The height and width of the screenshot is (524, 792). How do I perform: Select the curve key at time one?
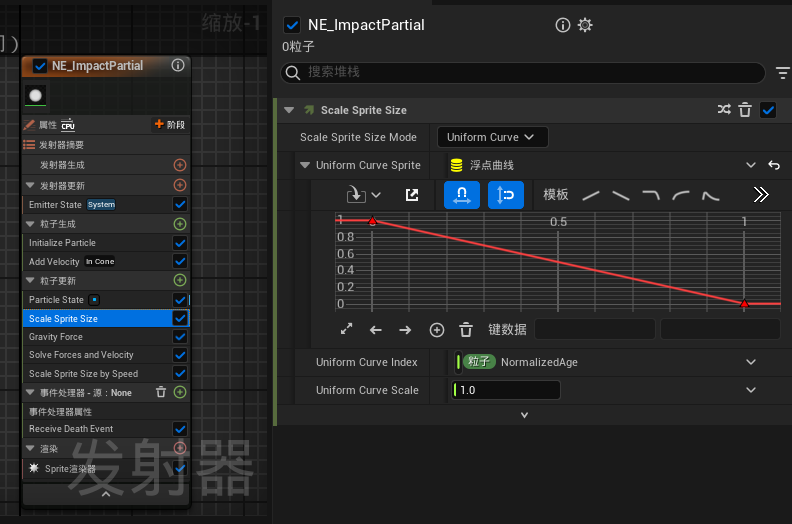coord(744,303)
